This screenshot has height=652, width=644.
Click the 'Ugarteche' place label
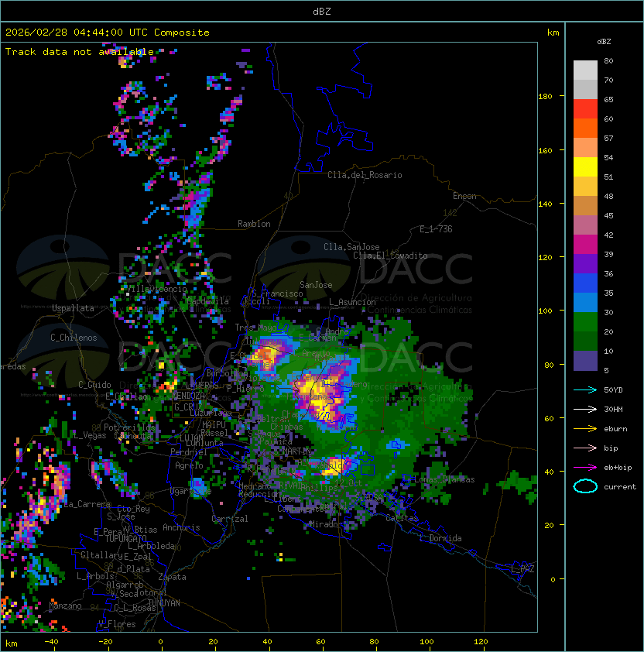[x=190, y=492]
